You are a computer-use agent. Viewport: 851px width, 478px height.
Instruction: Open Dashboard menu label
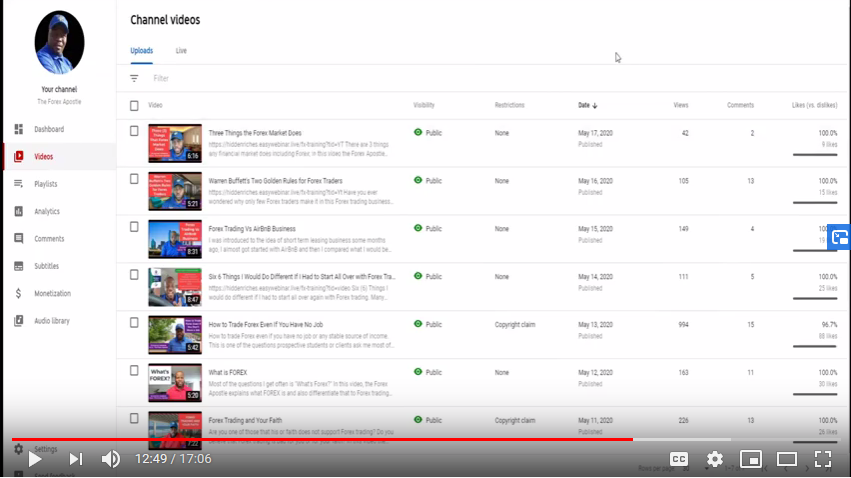[x=49, y=129]
